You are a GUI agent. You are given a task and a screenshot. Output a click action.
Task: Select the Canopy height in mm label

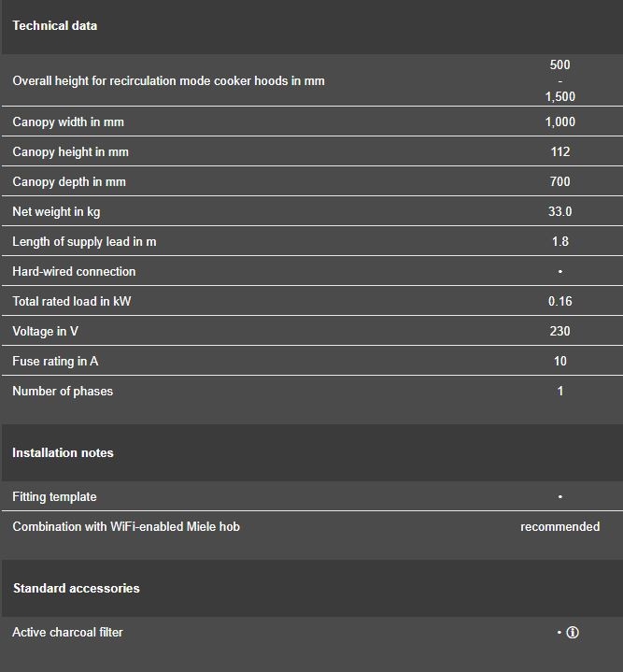click(71, 152)
